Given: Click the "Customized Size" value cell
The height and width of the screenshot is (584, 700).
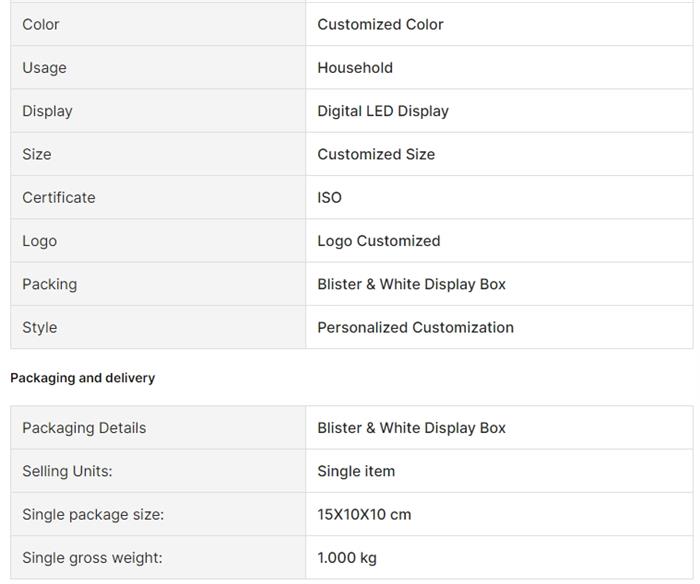Looking at the screenshot, I should tap(376, 154).
